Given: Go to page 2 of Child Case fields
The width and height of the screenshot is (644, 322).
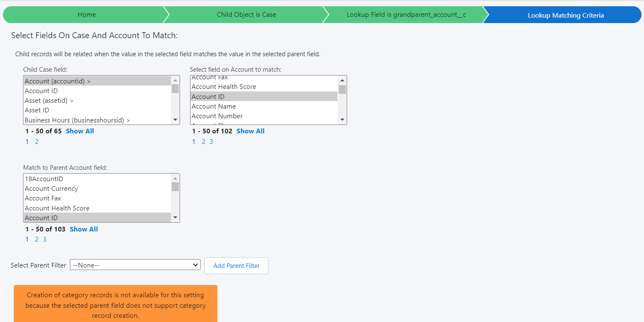Looking at the screenshot, I should click(x=36, y=141).
